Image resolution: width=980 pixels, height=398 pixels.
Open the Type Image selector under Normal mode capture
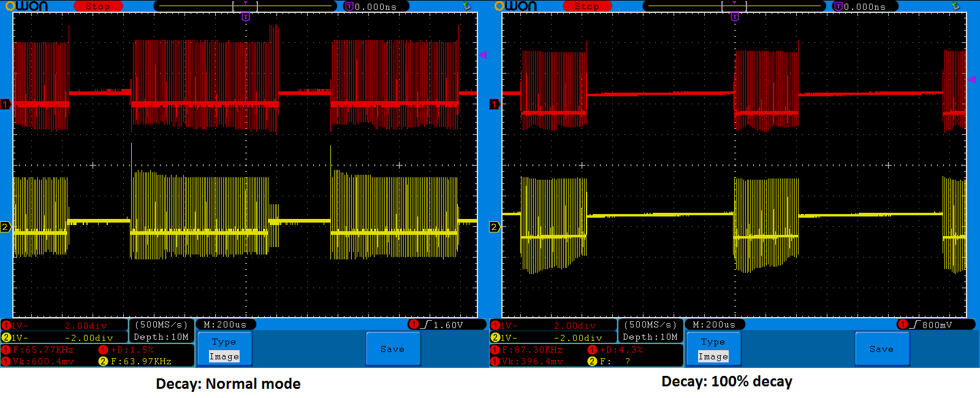click(x=224, y=349)
